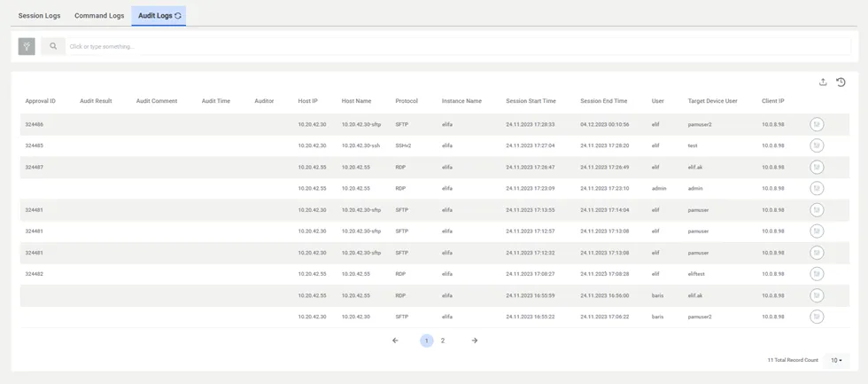Click host name 10.20.42.30-ssh

pyautogui.click(x=361, y=145)
